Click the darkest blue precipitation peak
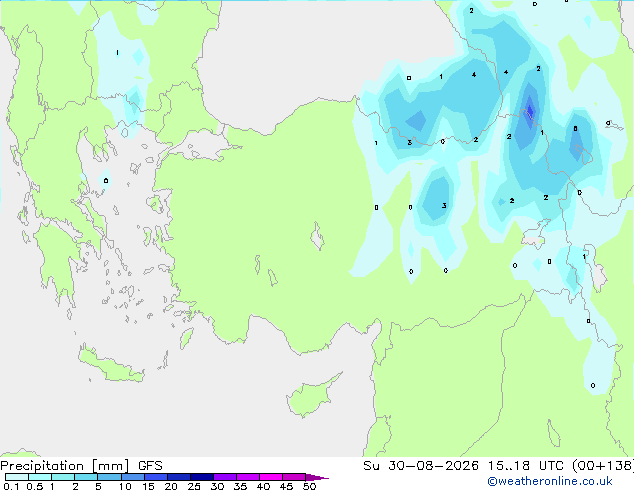634x490 pixels. click(530, 110)
